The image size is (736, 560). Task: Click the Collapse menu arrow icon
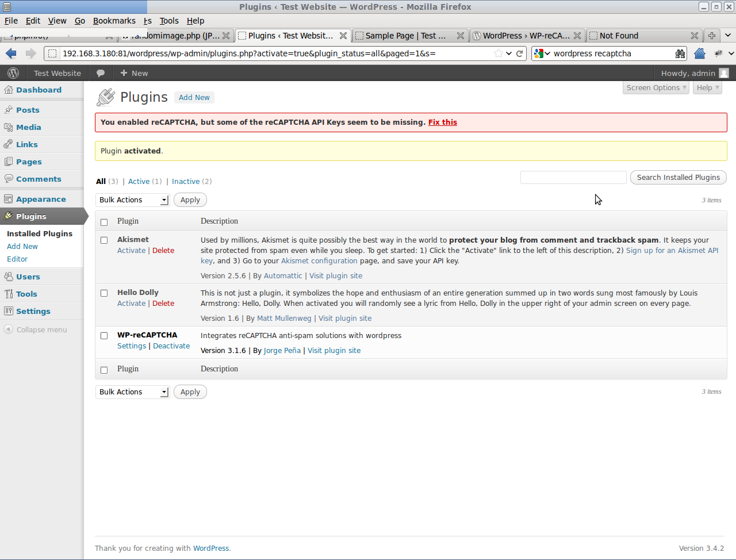coord(9,329)
